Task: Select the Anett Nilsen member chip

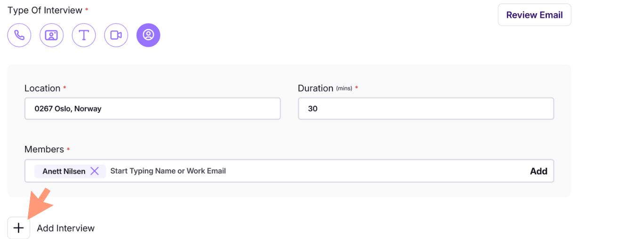Action: tap(70, 171)
